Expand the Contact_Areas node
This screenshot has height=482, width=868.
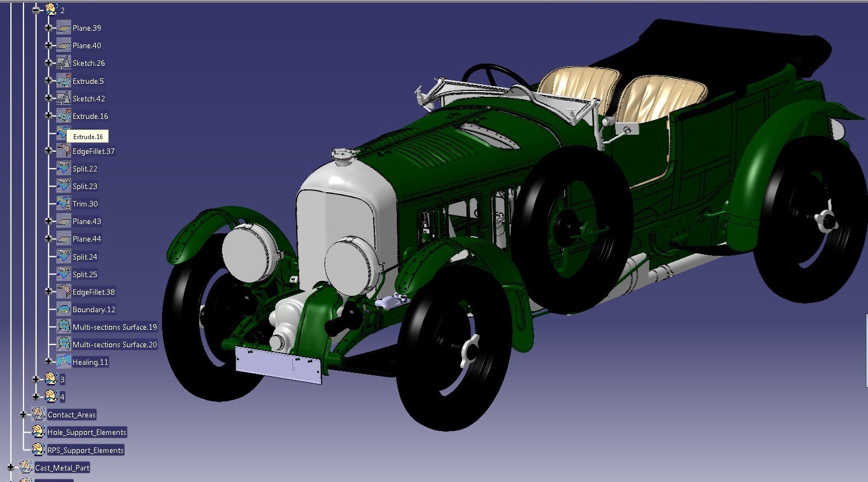click(x=23, y=414)
